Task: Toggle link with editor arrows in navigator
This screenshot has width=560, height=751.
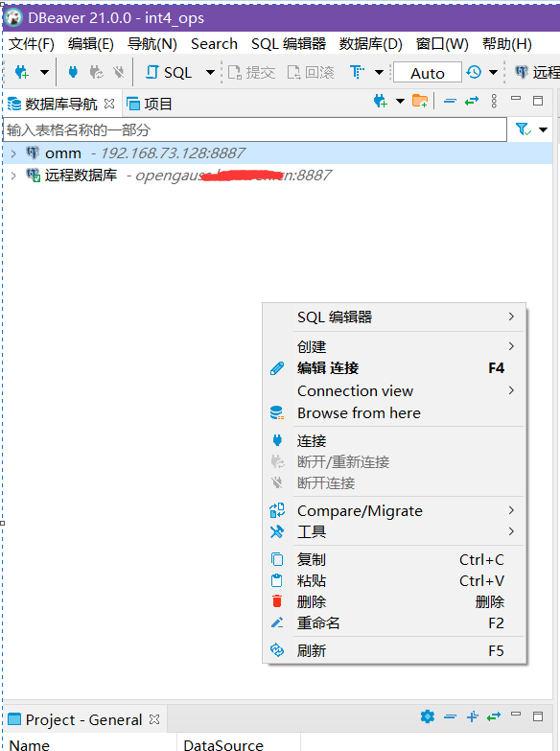Action: click(x=472, y=101)
